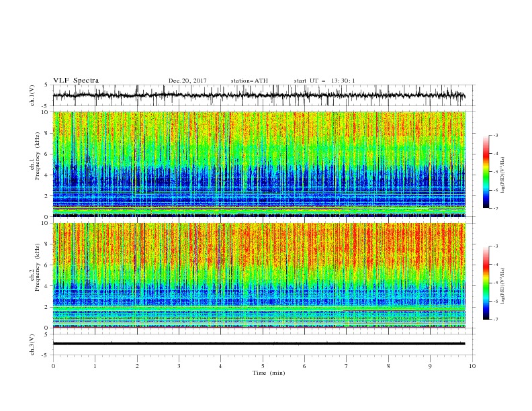
Task: Click the "VLF Spectra" title text
Action: pos(76,81)
